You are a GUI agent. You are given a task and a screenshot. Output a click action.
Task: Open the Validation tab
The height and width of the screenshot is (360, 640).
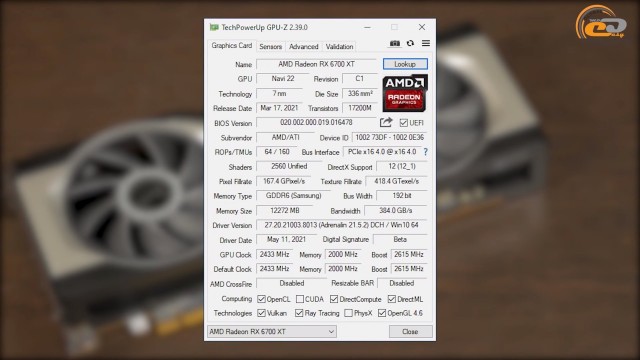point(339,47)
